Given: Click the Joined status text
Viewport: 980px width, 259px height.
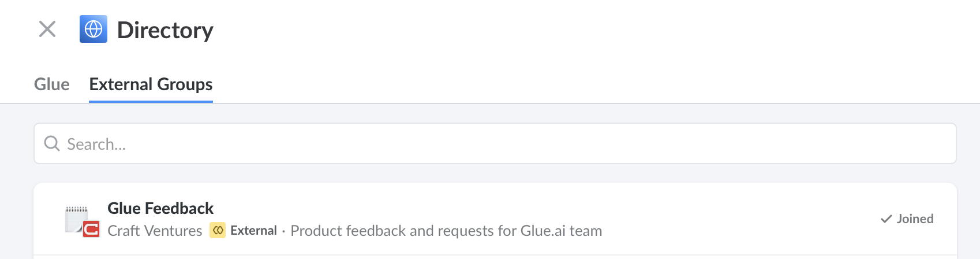Looking at the screenshot, I should click(915, 219).
